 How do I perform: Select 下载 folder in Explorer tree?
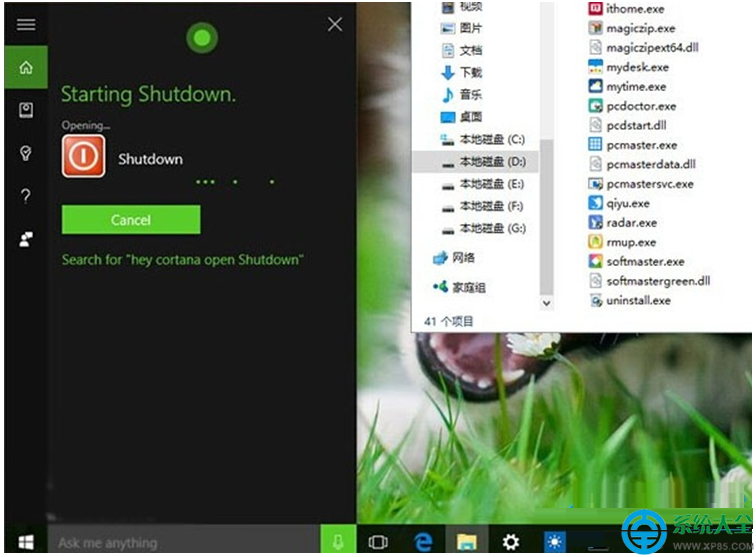pos(462,72)
